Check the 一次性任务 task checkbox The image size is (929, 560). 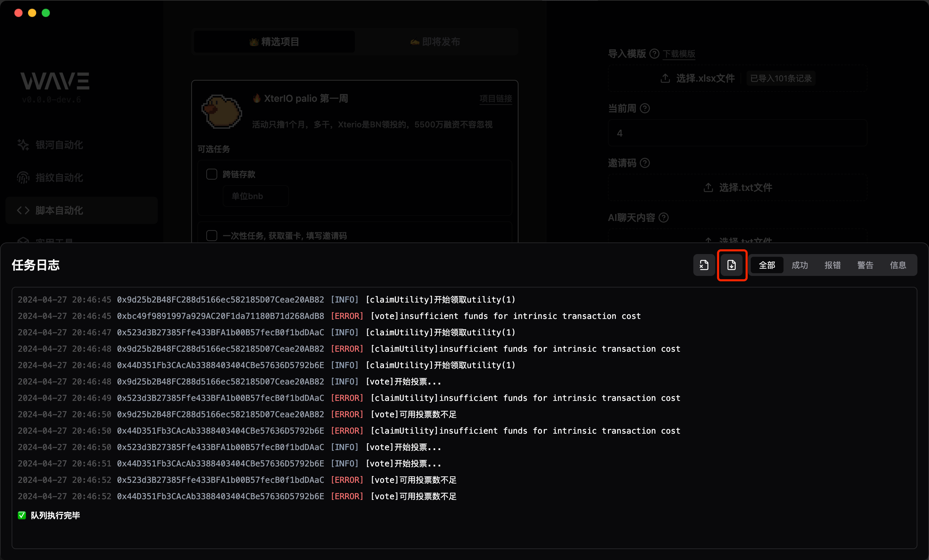point(211,236)
